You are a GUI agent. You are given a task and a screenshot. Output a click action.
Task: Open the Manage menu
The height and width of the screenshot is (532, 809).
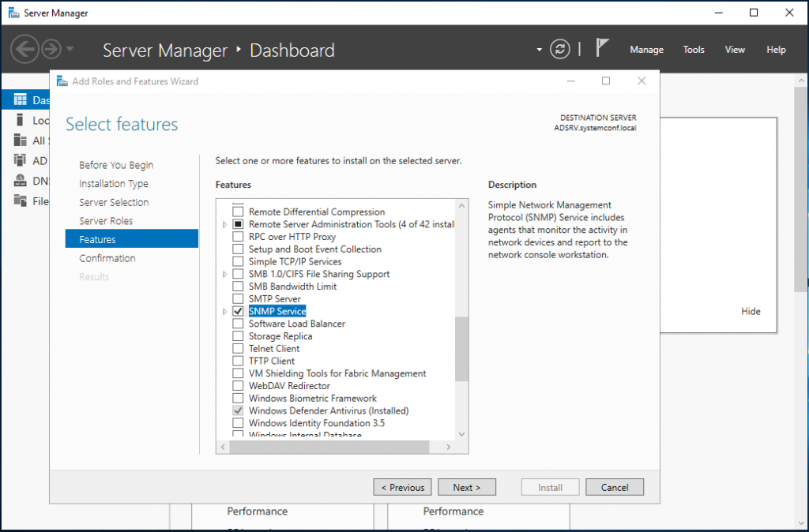click(646, 49)
